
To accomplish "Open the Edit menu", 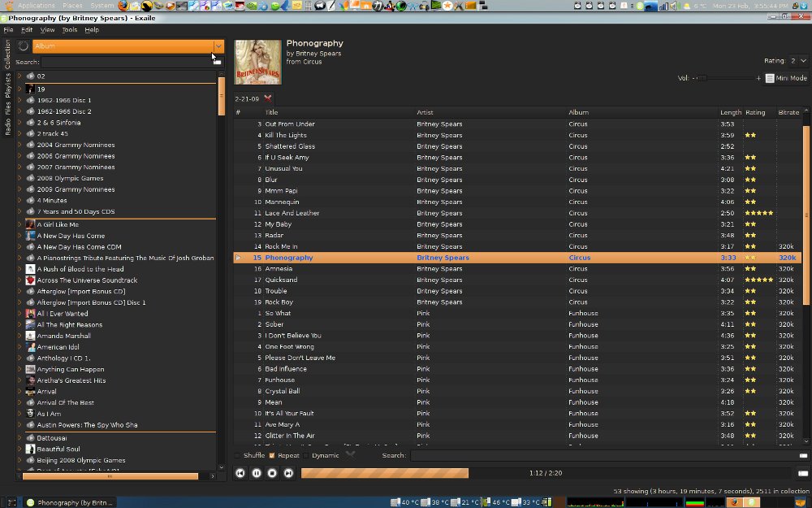I will tap(27, 30).
